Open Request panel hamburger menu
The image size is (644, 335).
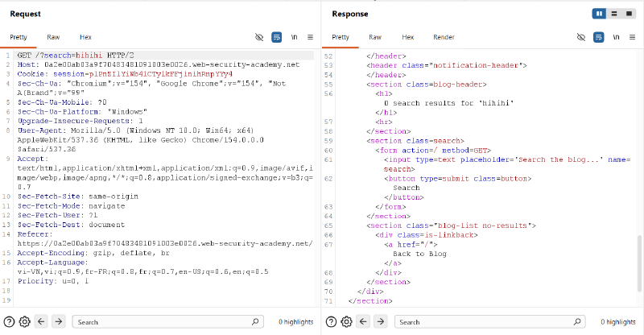(x=310, y=37)
